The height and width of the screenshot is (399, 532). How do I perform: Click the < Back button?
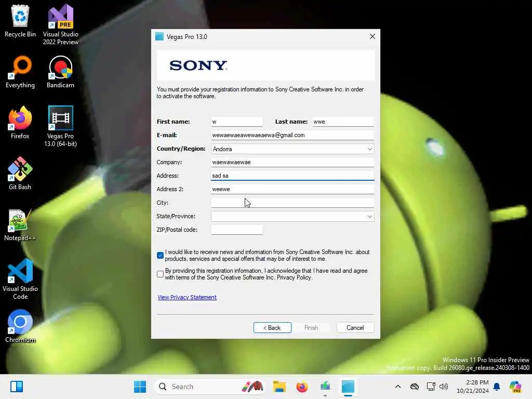272,328
